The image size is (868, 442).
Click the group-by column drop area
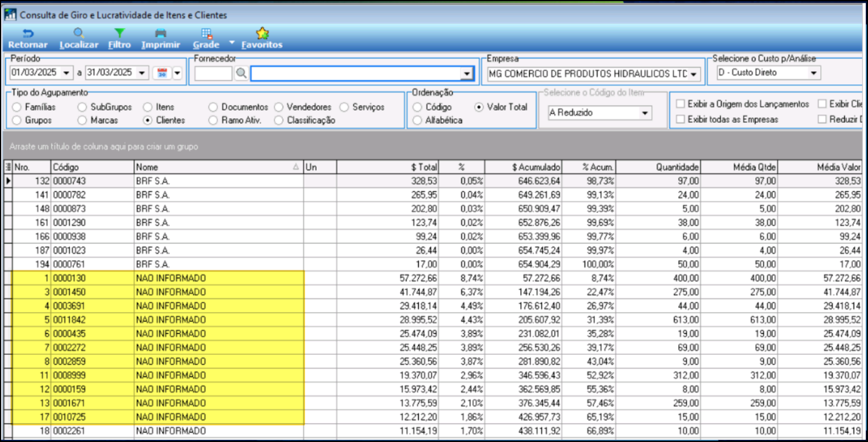[x=433, y=147]
